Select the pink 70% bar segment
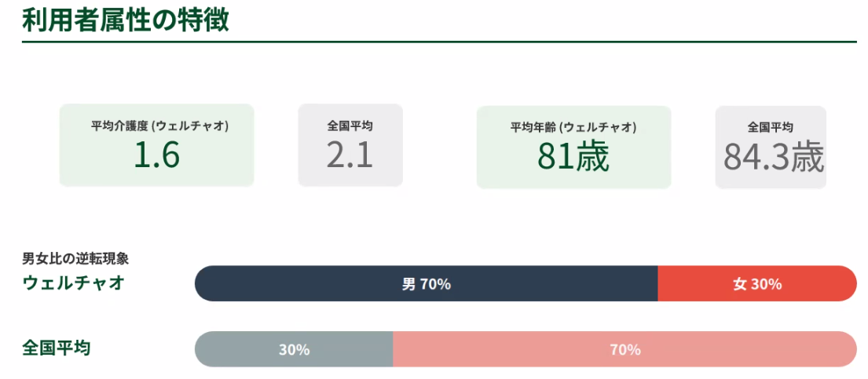Screen dimensions: 868x379 [x=624, y=350]
